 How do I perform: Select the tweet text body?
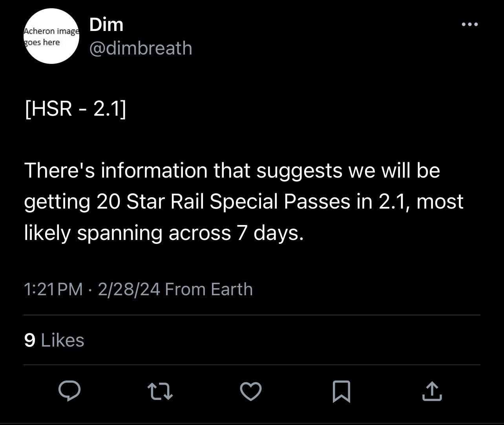pyautogui.click(x=243, y=201)
